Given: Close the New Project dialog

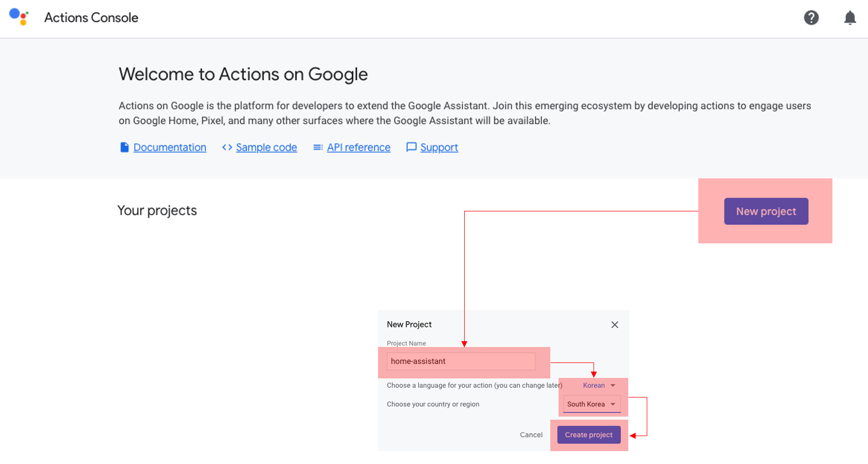Looking at the screenshot, I should click(615, 325).
